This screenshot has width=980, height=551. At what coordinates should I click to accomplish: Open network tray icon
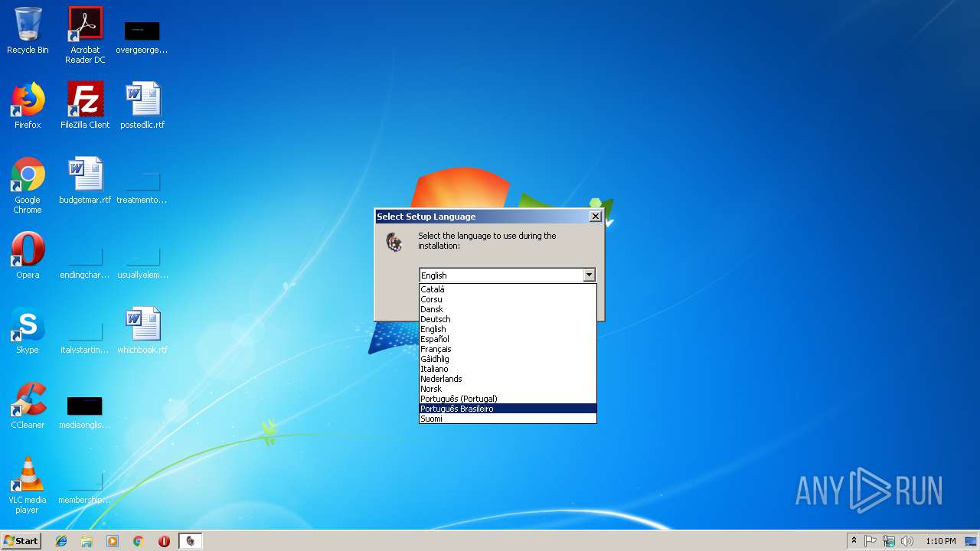point(889,541)
